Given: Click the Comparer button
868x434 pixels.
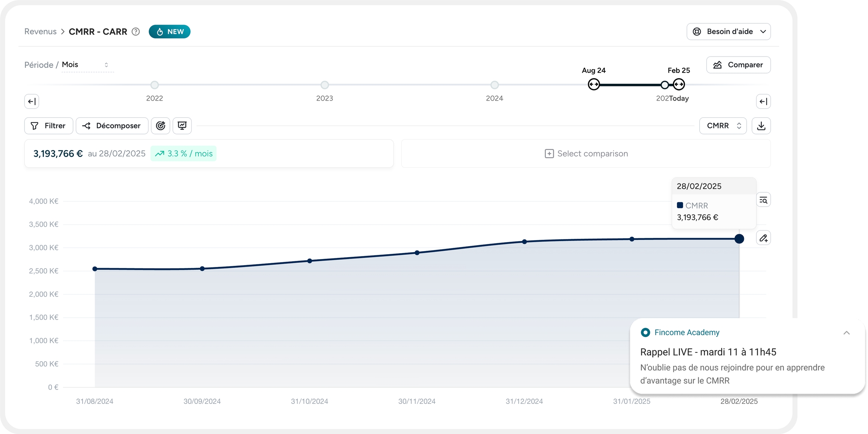Looking at the screenshot, I should [738, 65].
